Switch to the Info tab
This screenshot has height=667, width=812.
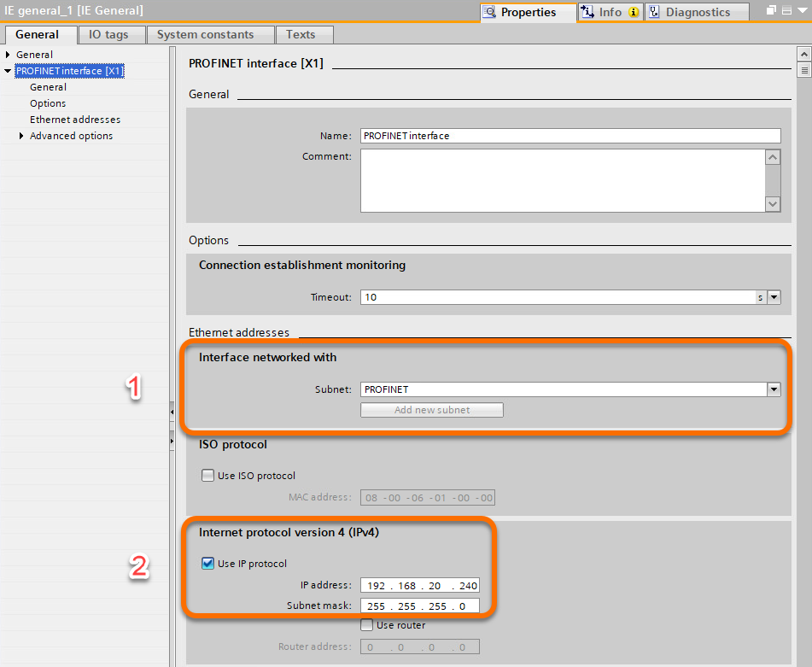(x=610, y=12)
